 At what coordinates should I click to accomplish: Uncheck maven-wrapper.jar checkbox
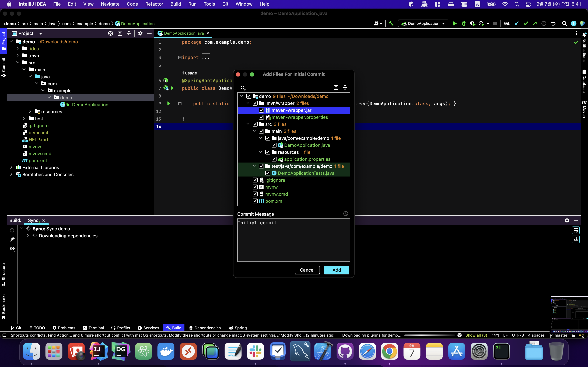click(x=261, y=110)
